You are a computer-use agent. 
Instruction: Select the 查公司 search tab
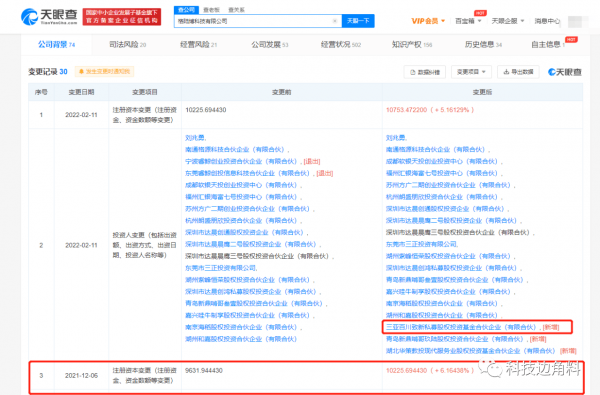pos(186,10)
